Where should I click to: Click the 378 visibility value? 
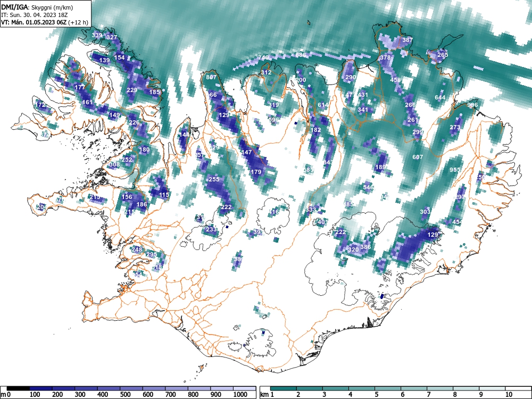pos(385,57)
